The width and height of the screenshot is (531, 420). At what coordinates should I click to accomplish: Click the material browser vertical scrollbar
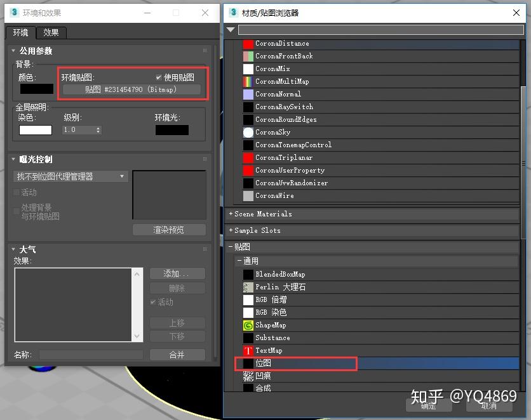point(523,163)
